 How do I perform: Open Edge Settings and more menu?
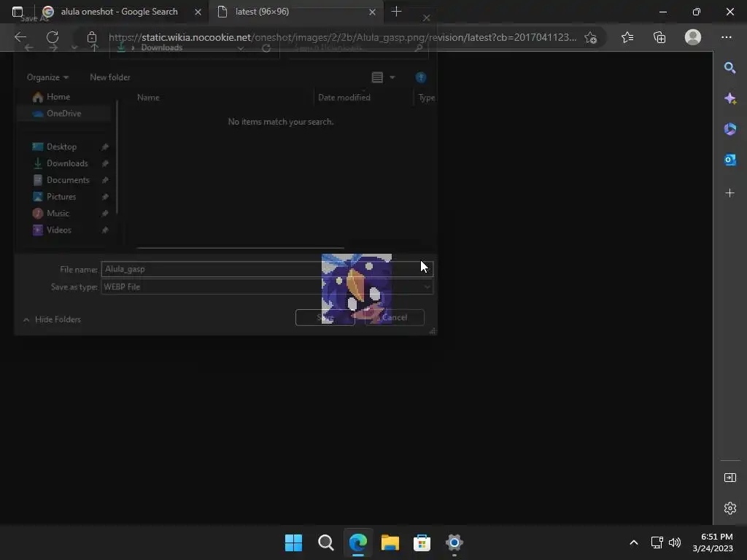coord(726,37)
